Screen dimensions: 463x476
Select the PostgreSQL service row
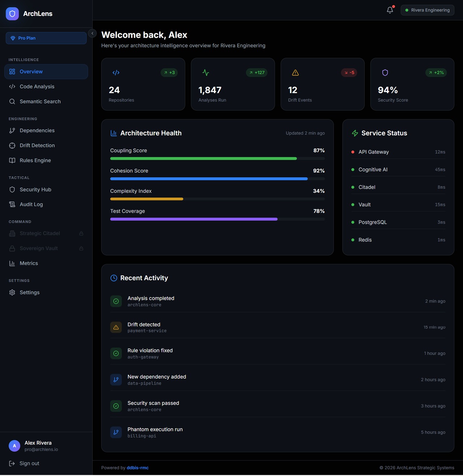tap(398, 222)
